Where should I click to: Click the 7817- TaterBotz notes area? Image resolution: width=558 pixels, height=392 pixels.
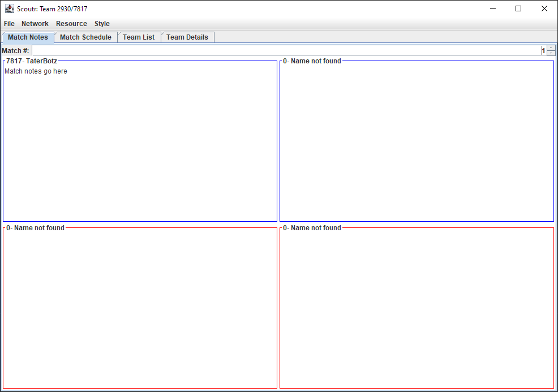pos(140,147)
